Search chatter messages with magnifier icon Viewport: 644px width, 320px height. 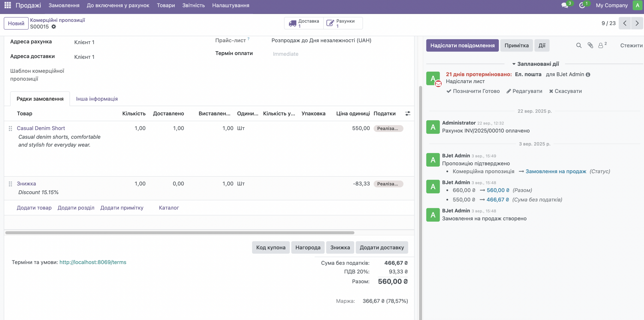(x=579, y=45)
